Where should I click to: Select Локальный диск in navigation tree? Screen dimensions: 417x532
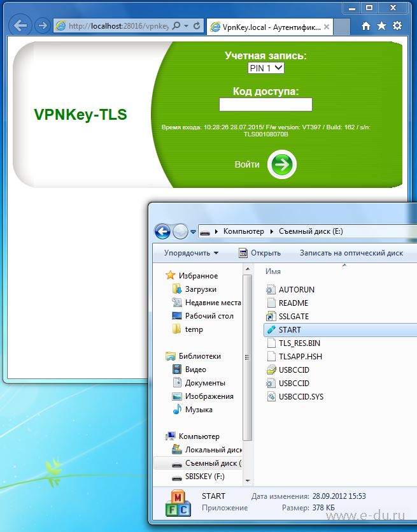[213, 450]
